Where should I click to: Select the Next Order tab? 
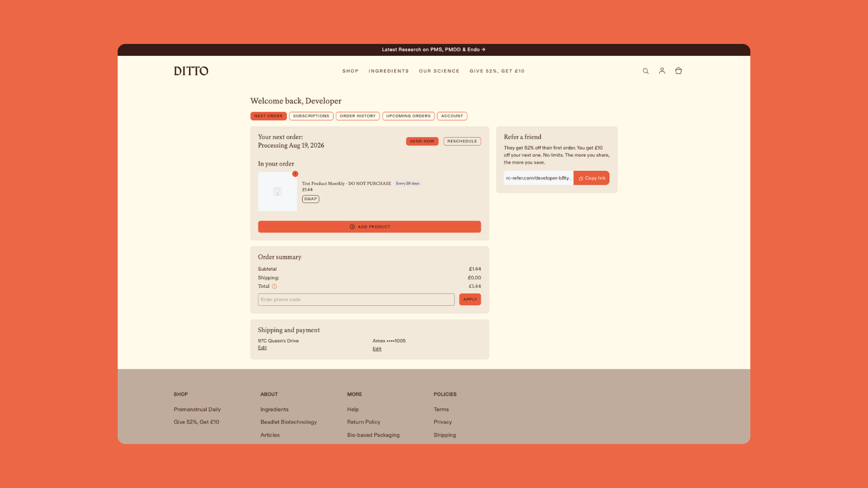pos(269,116)
